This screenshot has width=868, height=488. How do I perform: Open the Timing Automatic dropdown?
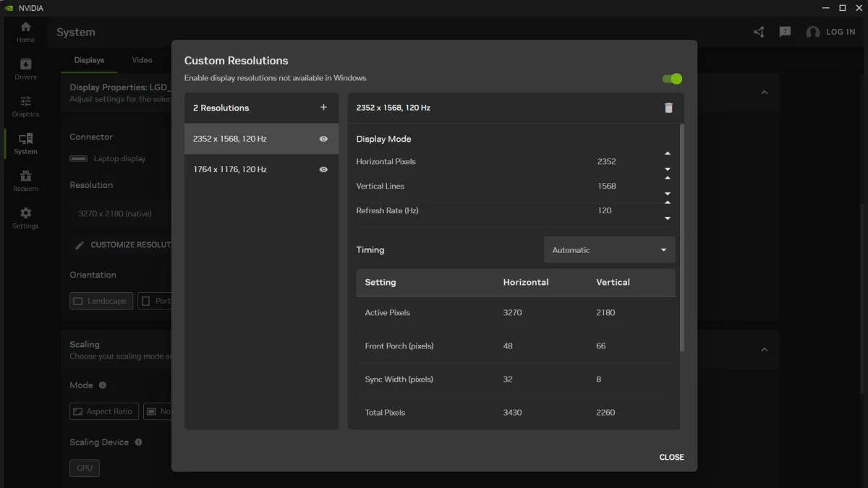point(609,250)
